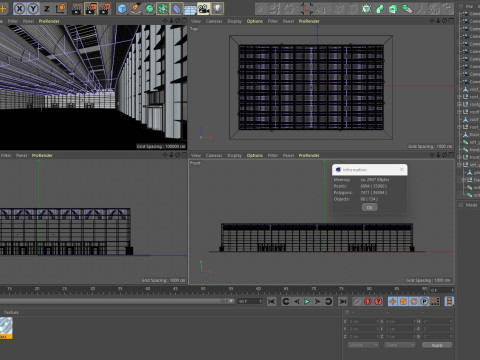This screenshot has width=480, height=360.
Task: Open Options menu in Top viewport
Action: point(255,21)
